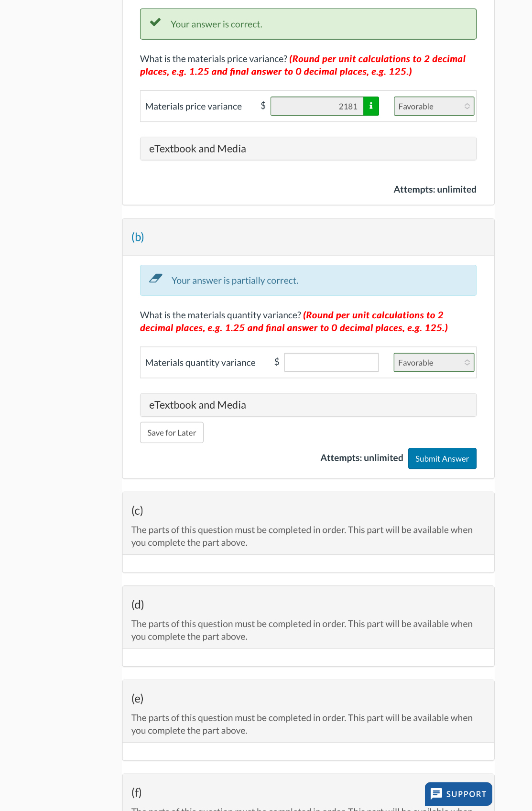
Task: Expand eTextbook and Media under part (a)
Action: pyautogui.click(x=308, y=149)
